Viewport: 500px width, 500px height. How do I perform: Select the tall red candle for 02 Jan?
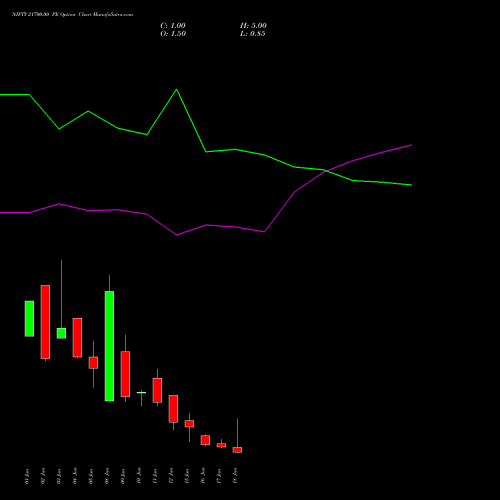click(x=45, y=322)
